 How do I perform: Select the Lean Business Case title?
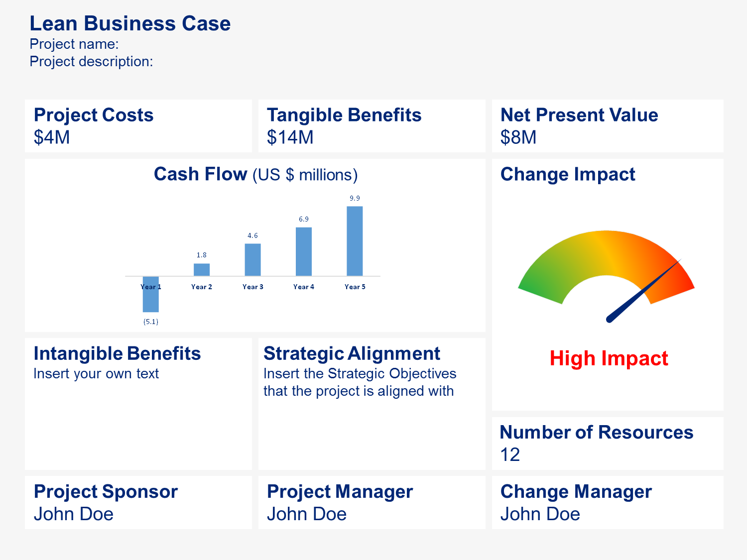[130, 23]
